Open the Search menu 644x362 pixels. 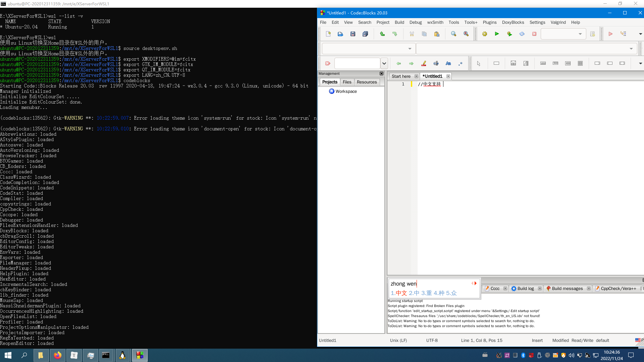365,22
